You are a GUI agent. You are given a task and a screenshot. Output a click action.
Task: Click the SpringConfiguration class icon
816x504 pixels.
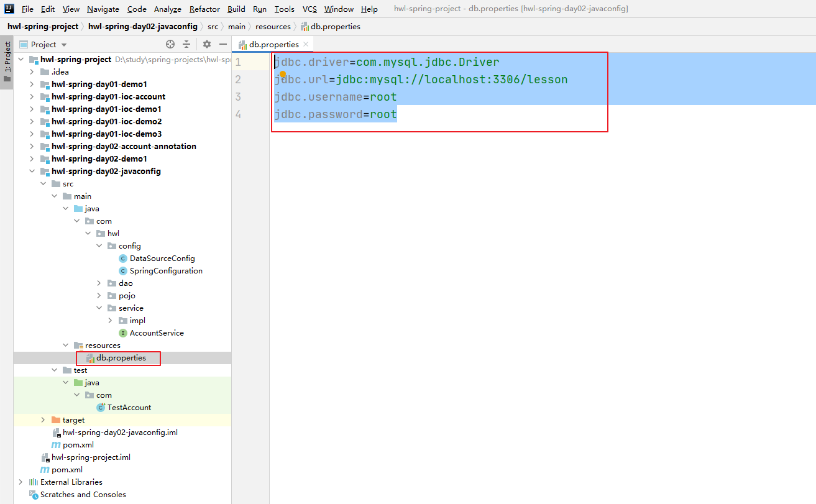click(123, 271)
